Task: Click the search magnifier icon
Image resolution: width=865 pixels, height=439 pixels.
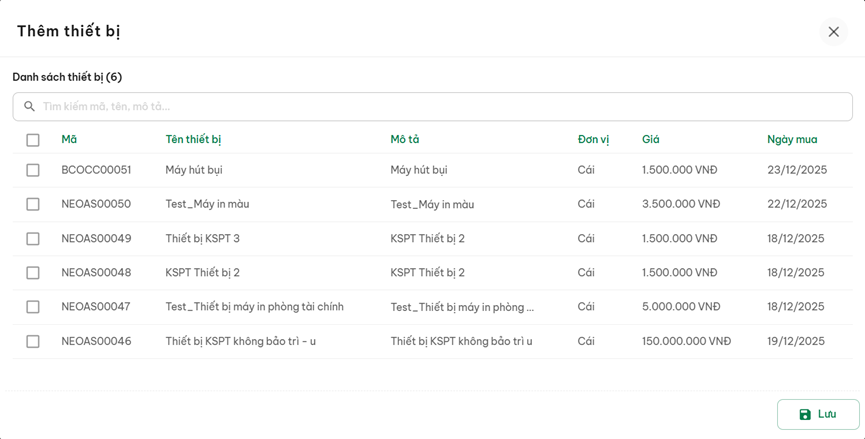Action: [x=29, y=107]
